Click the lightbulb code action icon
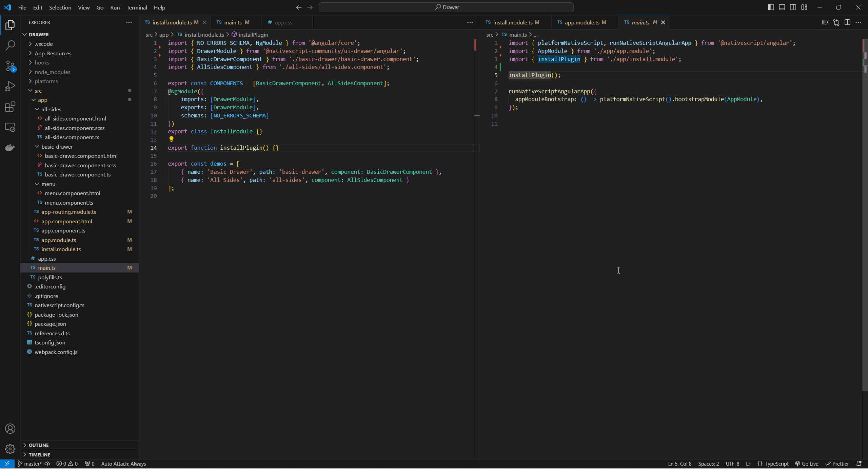This screenshot has height=469, width=868. (171, 139)
